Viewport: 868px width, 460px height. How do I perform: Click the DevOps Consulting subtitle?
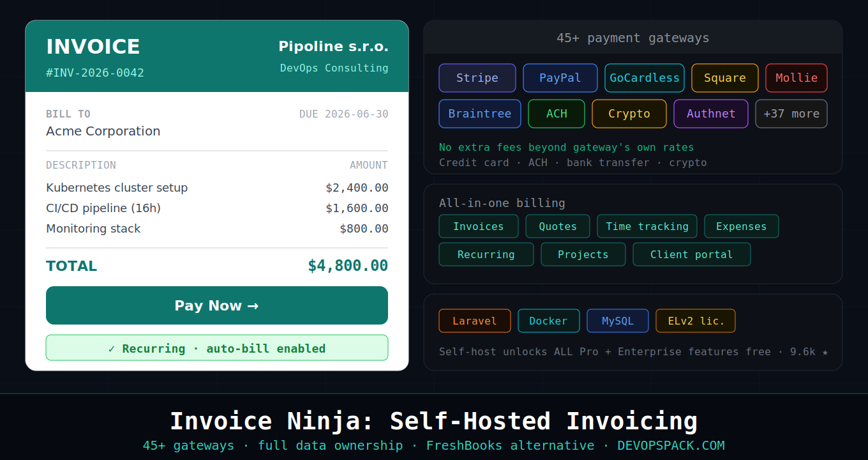click(334, 68)
